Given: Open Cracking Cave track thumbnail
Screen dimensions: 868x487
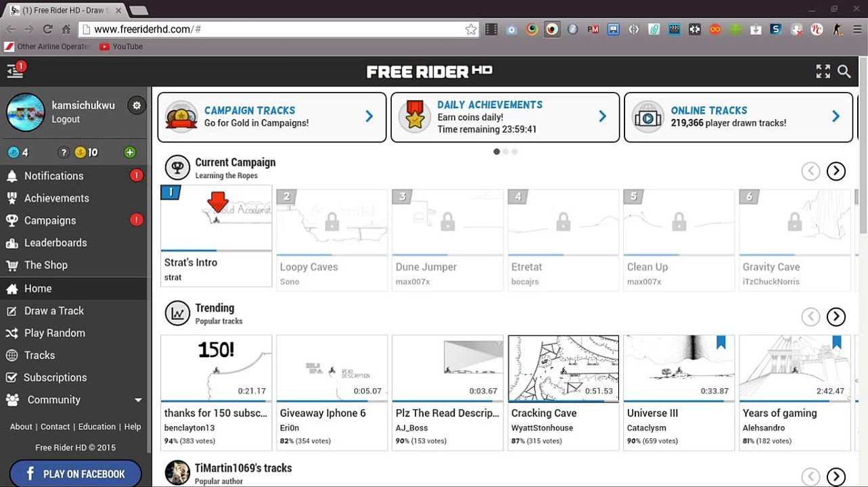Looking at the screenshot, I should pos(564,368).
